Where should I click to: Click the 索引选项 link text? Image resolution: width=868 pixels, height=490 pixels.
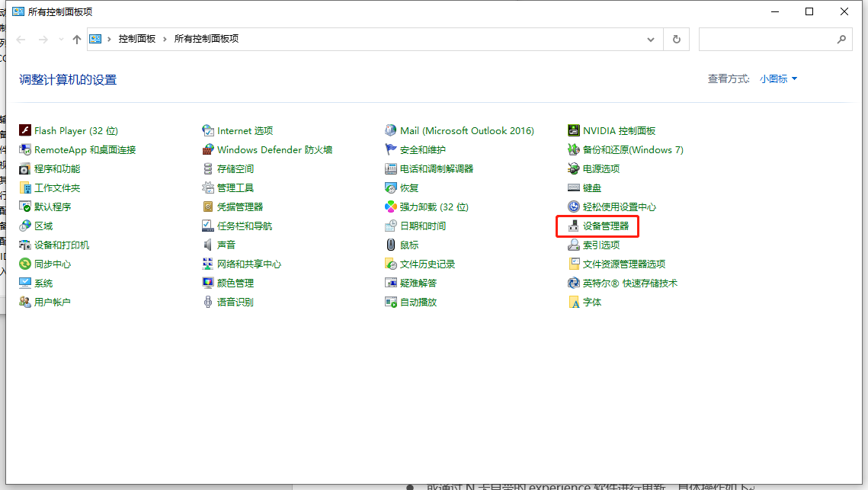601,245
